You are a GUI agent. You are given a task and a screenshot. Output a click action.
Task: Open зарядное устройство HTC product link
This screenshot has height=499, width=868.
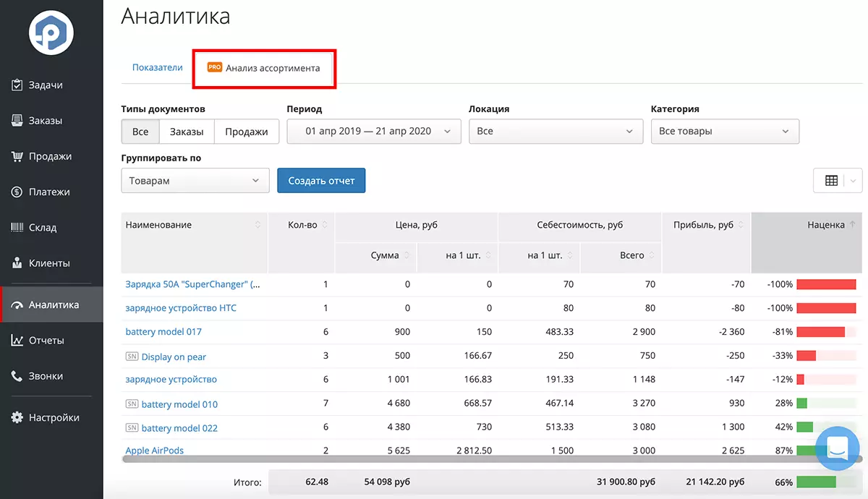pyautogui.click(x=181, y=308)
